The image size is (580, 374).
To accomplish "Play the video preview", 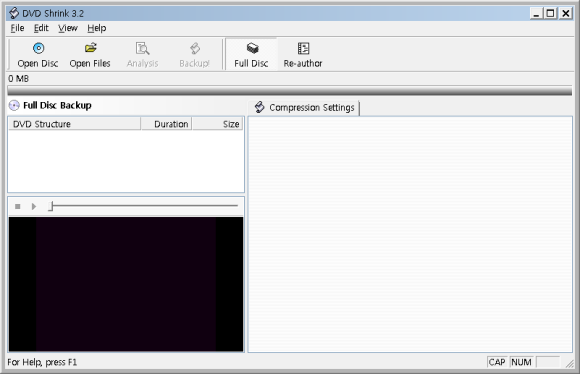I will (34, 206).
